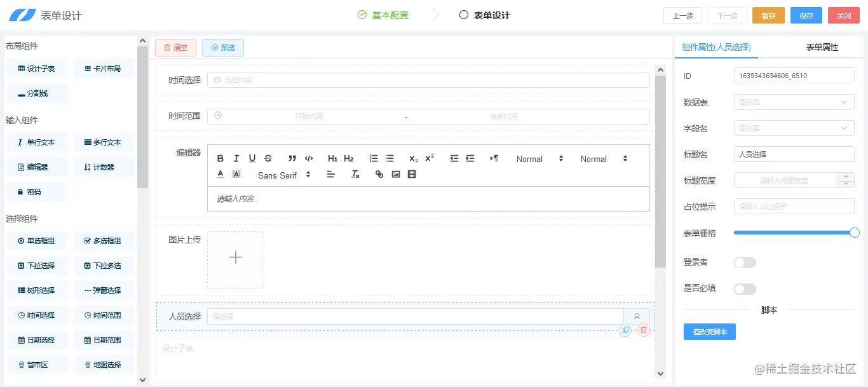The image size is (868, 387).
Task: Click 保存 button
Action: pyautogui.click(x=806, y=16)
